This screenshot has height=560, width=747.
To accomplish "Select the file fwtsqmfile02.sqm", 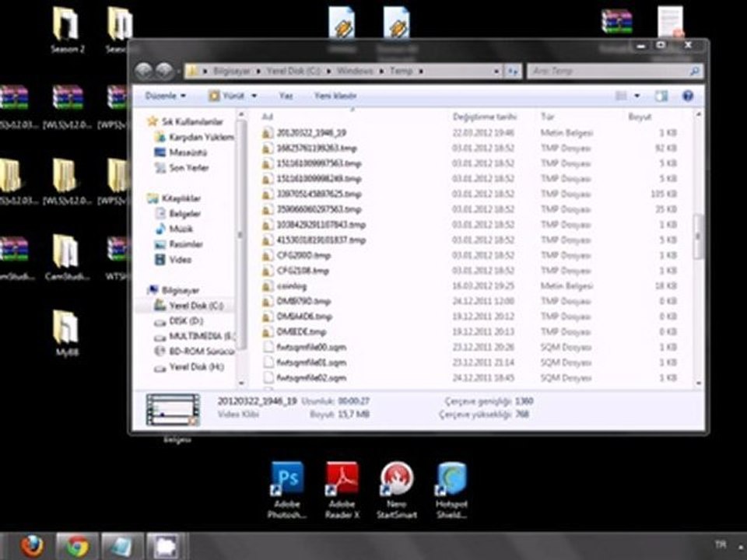I will click(469, 378).
